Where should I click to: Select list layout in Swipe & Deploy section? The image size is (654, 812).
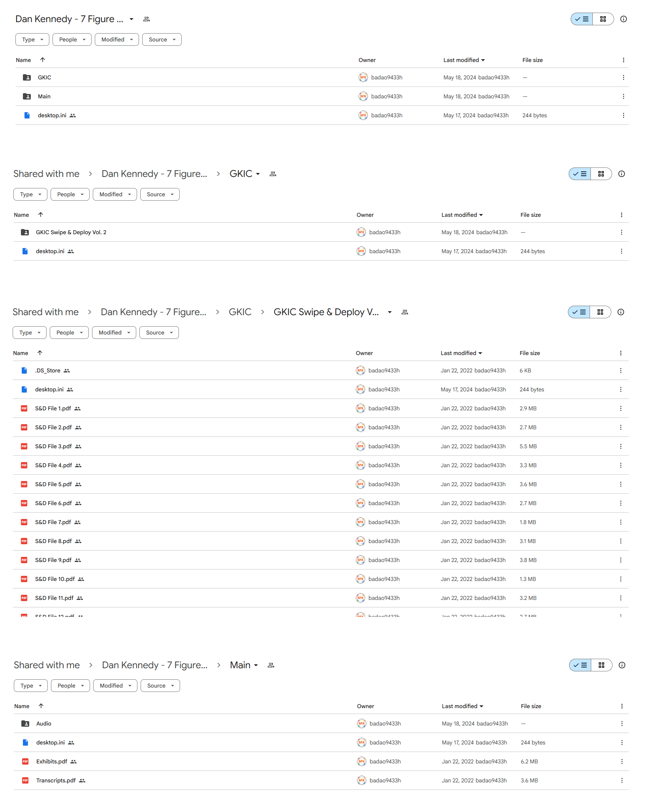[x=579, y=312]
